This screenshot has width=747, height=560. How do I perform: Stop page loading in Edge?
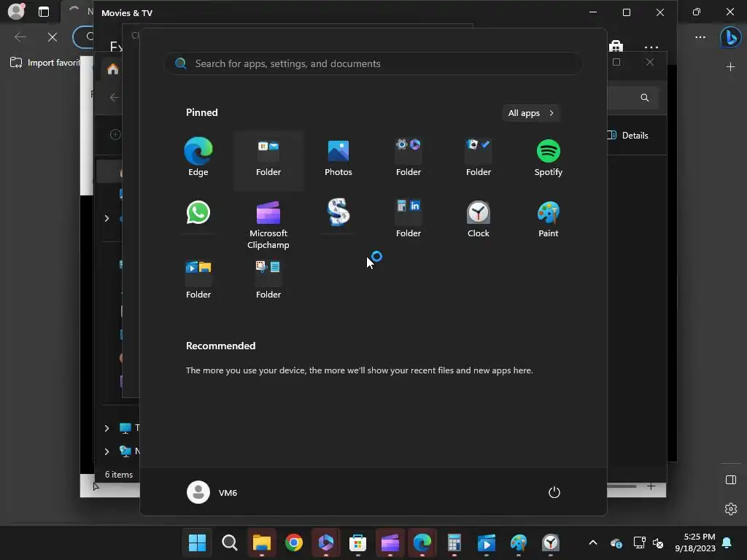(53, 37)
